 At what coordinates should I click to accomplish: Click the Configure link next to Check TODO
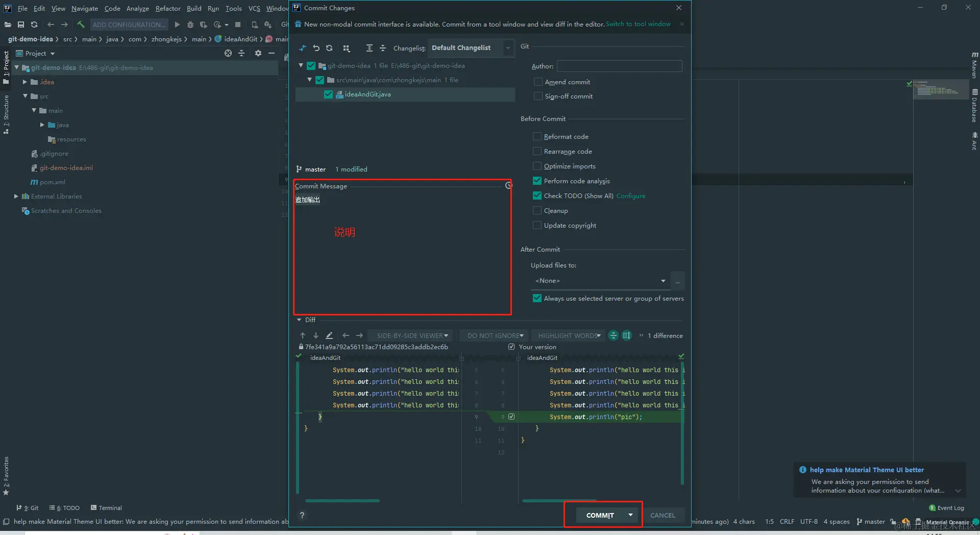click(x=631, y=196)
